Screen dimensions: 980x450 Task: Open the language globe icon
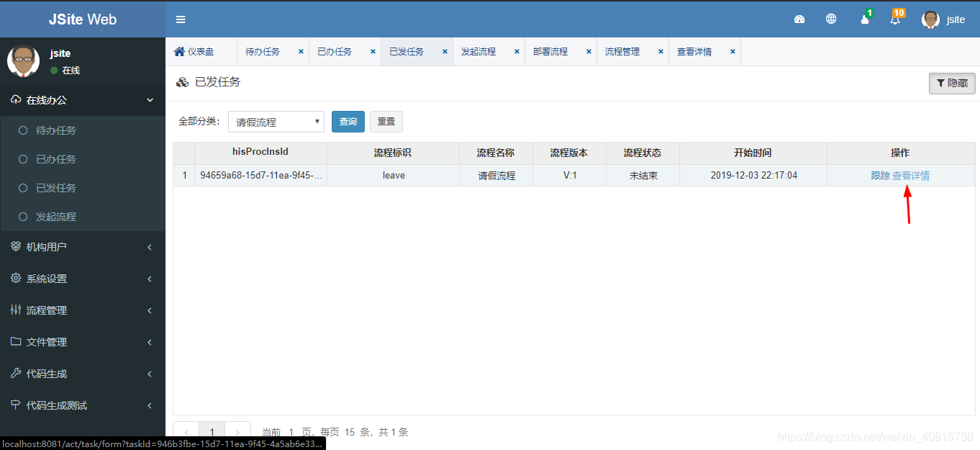click(831, 19)
